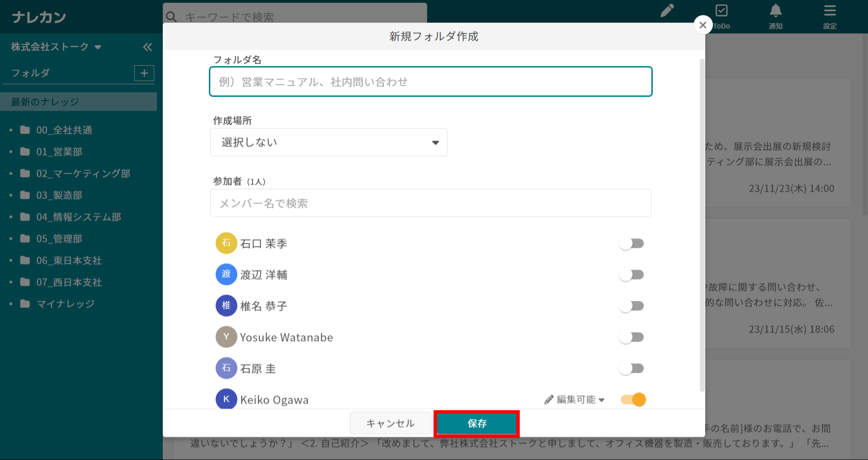Open the notification bell icon
The image size is (868, 460).
coord(775,11)
